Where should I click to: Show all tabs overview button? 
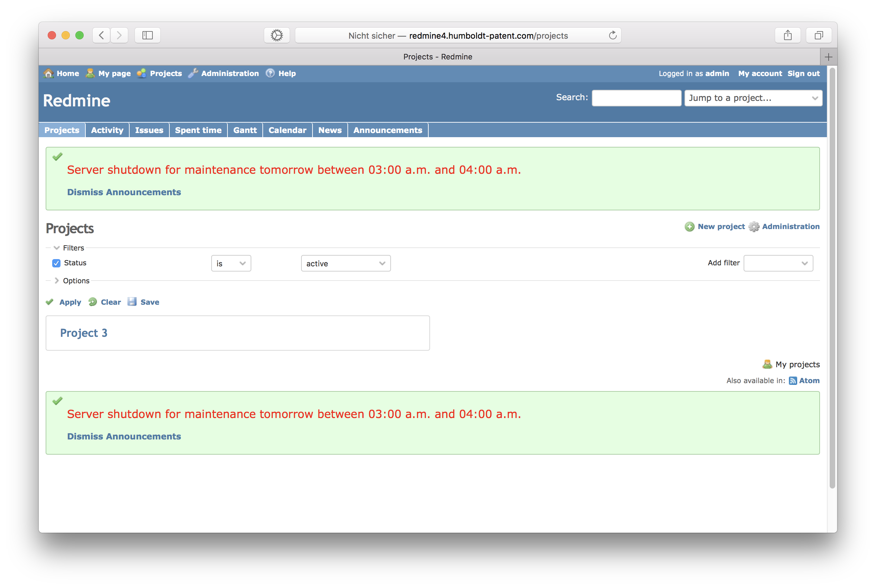(819, 35)
